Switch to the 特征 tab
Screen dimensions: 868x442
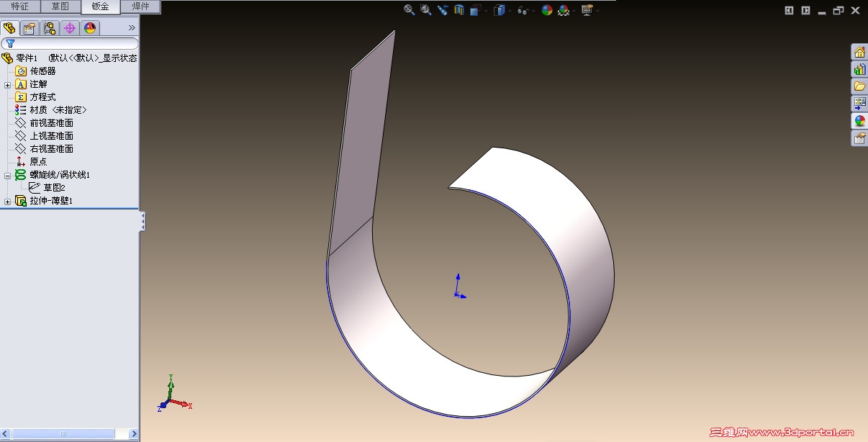(20, 6)
